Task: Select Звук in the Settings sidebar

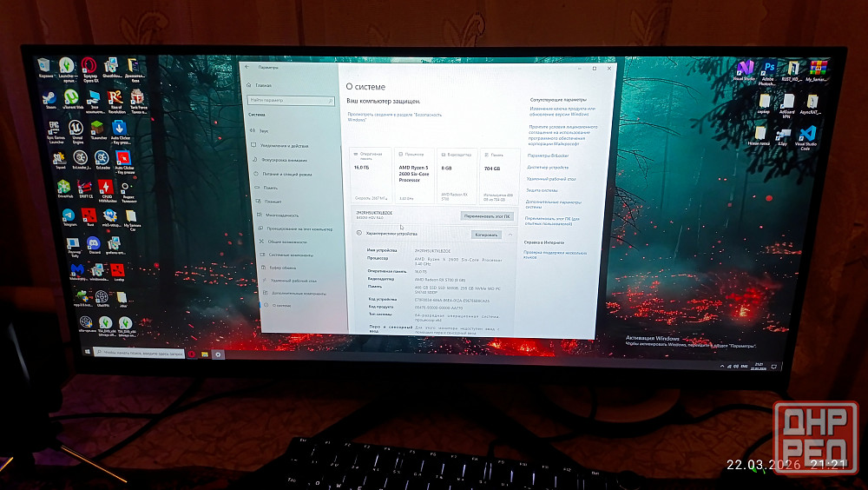Action: click(263, 130)
